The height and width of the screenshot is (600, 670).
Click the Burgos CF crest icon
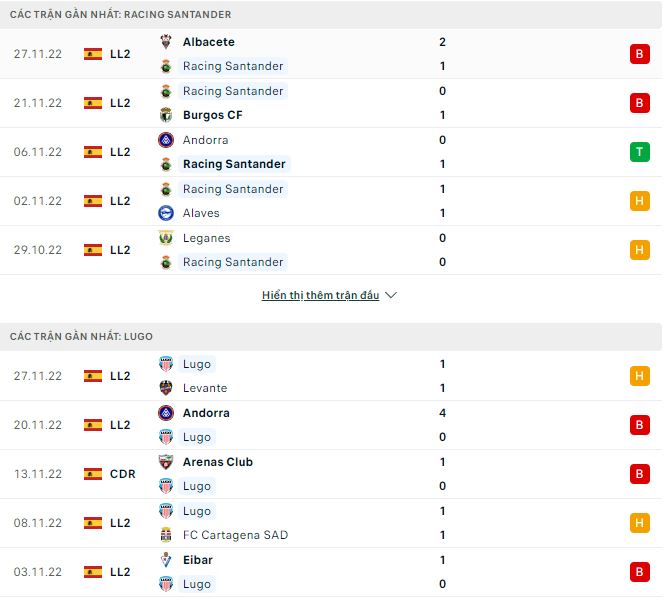pyautogui.click(x=166, y=115)
